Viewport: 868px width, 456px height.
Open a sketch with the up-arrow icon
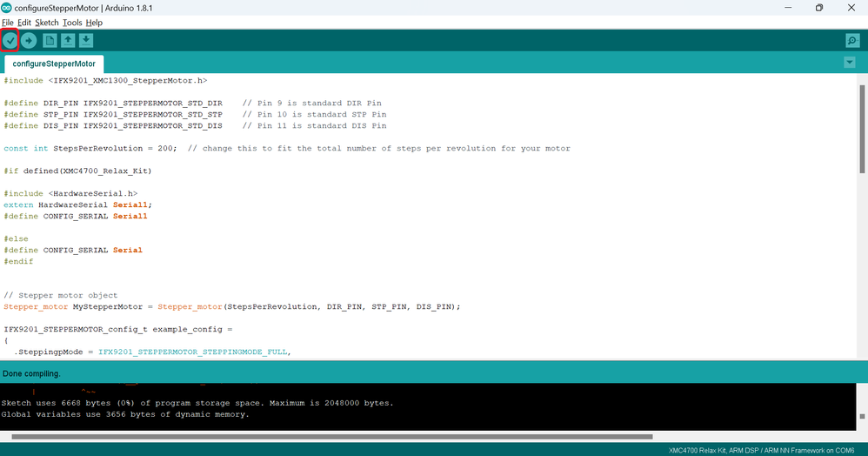pyautogui.click(x=68, y=40)
